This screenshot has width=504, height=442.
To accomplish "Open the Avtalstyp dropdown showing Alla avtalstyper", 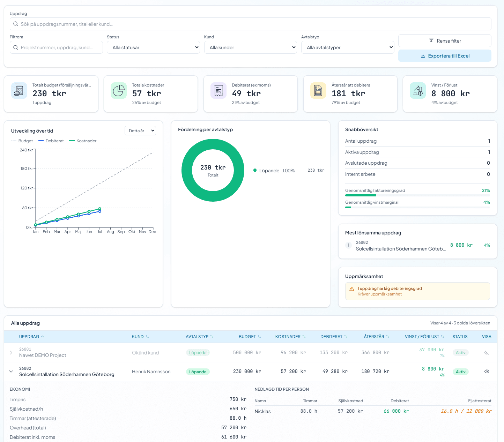I will coord(348,47).
